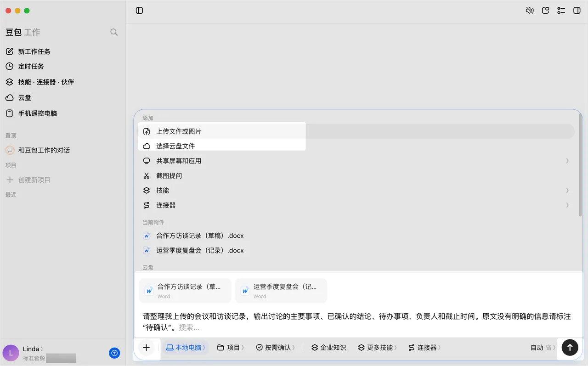588x366 pixels.
Task: Expand the 技能 submenu in the add menu
Action: click(x=356, y=190)
